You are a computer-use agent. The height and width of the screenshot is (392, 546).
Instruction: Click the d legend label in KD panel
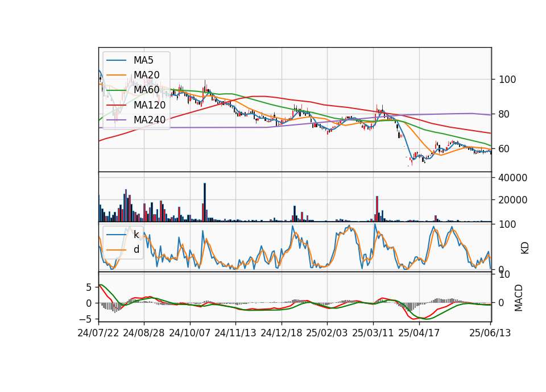pos(136,249)
